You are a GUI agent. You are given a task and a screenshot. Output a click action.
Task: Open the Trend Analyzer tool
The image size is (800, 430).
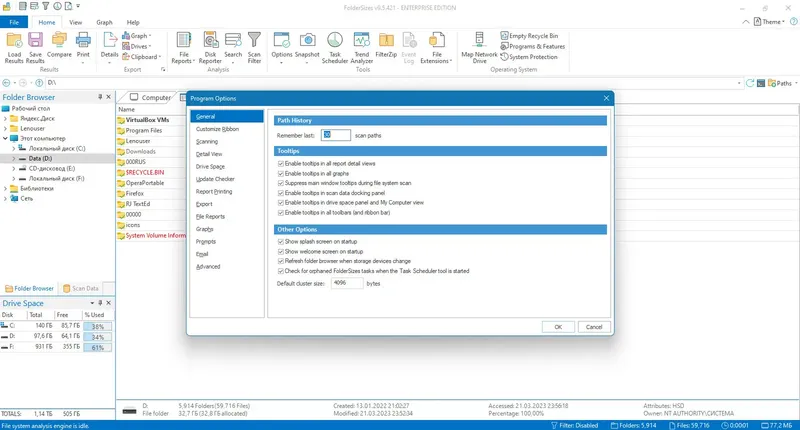point(362,47)
